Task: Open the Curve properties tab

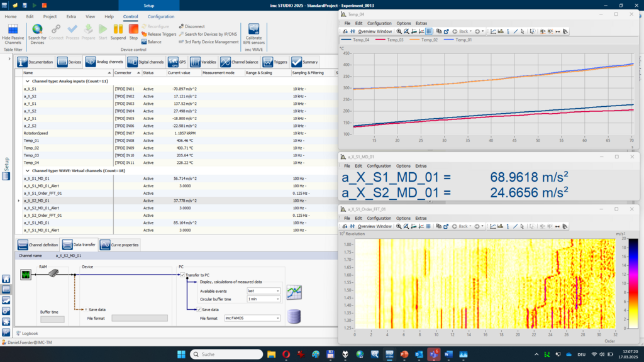Action: pos(119,244)
